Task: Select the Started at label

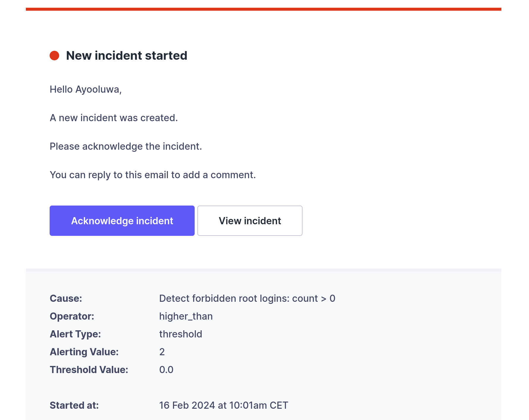Action: 74,405
